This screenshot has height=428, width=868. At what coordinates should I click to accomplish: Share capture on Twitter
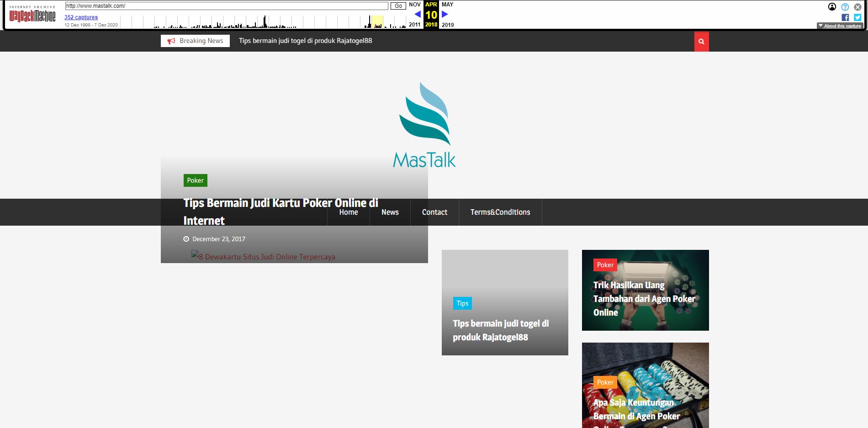point(857,17)
